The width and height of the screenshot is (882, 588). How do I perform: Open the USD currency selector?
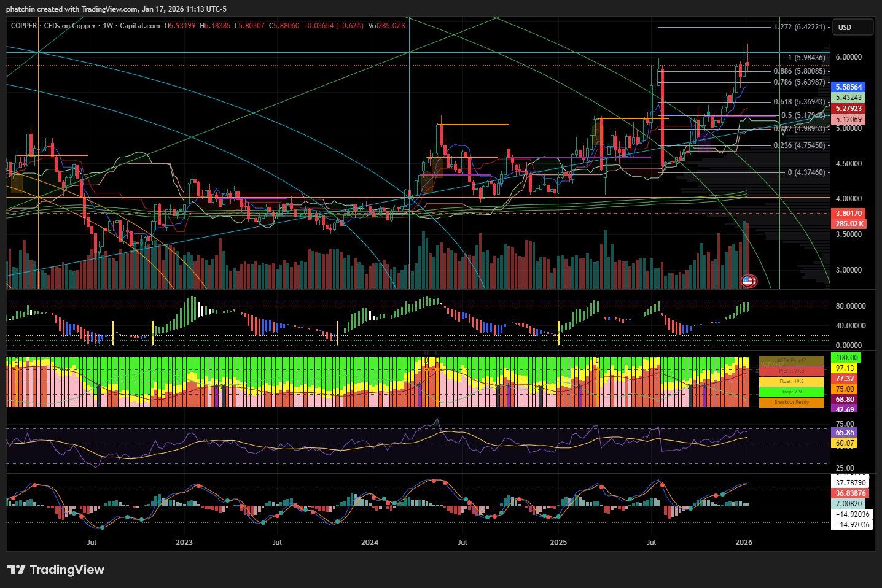852,27
